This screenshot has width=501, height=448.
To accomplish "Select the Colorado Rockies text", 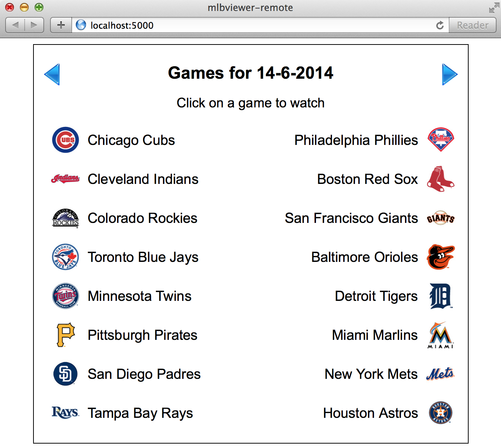I will (143, 218).
